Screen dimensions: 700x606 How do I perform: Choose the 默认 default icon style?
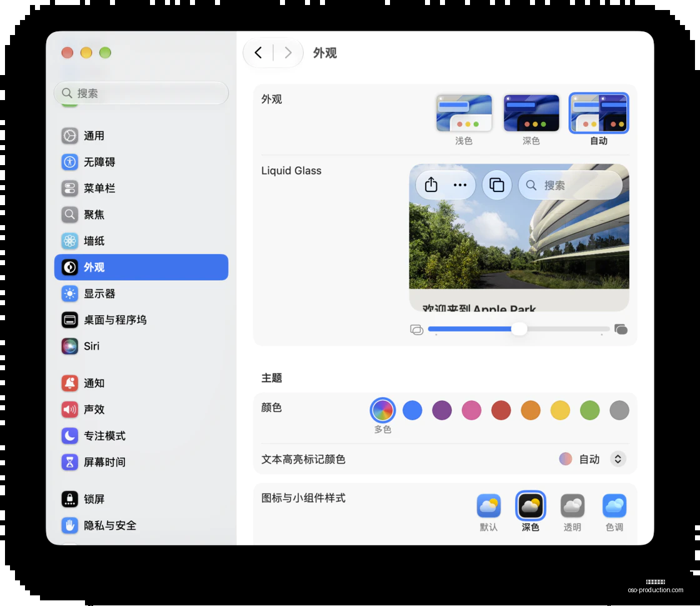click(488, 506)
